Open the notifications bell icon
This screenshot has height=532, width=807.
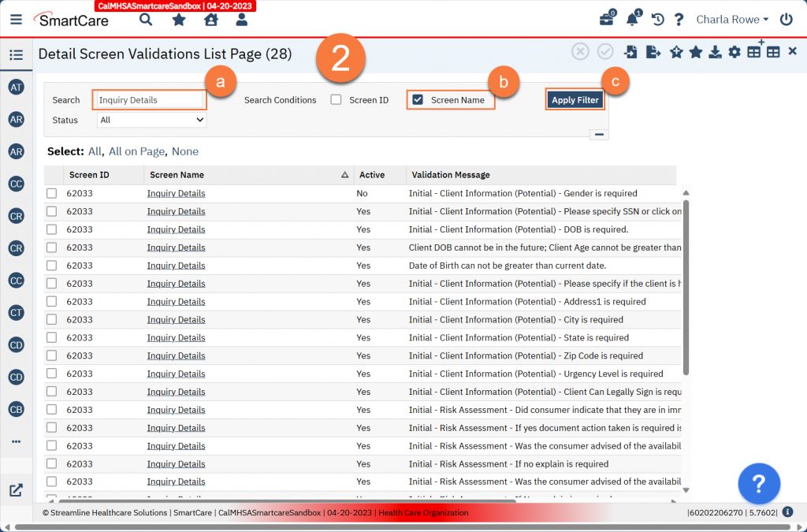pos(632,20)
